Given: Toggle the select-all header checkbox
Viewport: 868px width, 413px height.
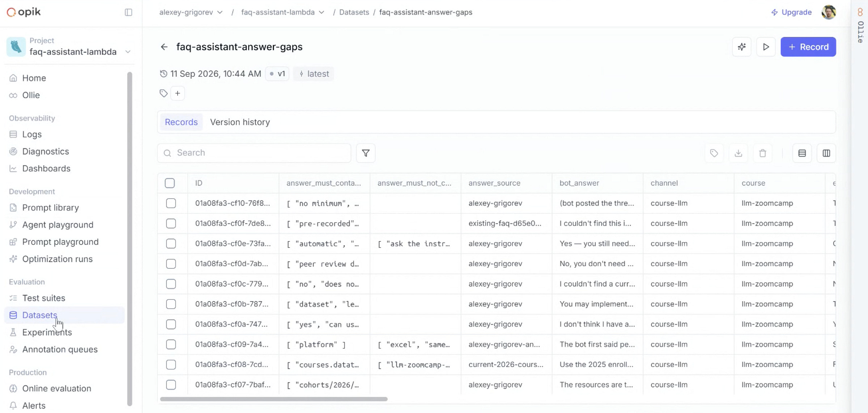Looking at the screenshot, I should point(170,183).
